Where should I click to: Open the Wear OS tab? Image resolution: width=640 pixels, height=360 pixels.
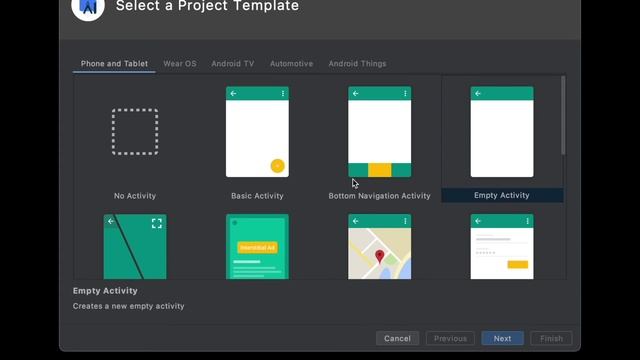(180, 64)
